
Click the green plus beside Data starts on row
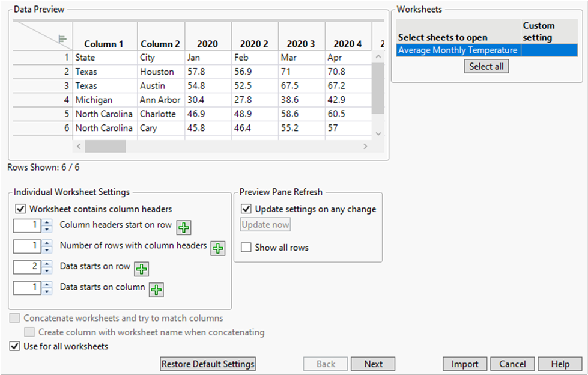141,269
